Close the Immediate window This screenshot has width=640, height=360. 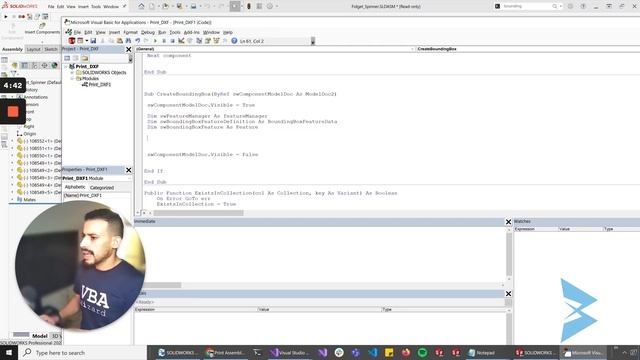pos(509,222)
